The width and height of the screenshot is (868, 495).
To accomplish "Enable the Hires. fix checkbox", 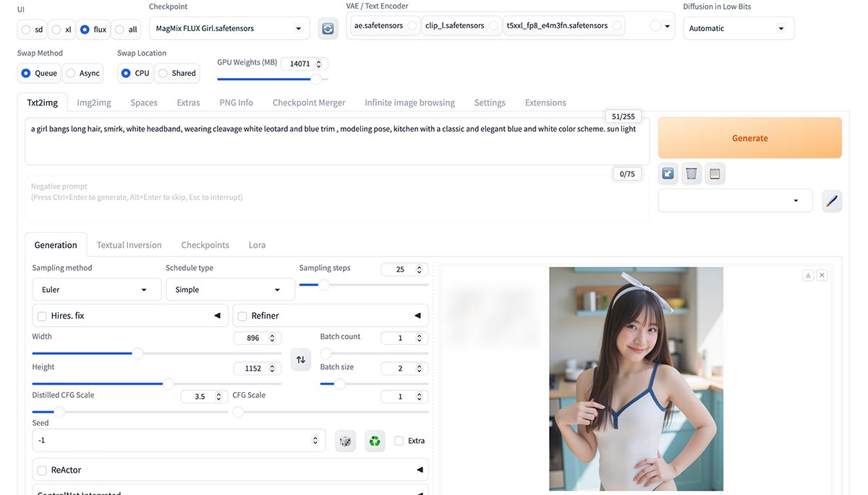I will pos(42,316).
